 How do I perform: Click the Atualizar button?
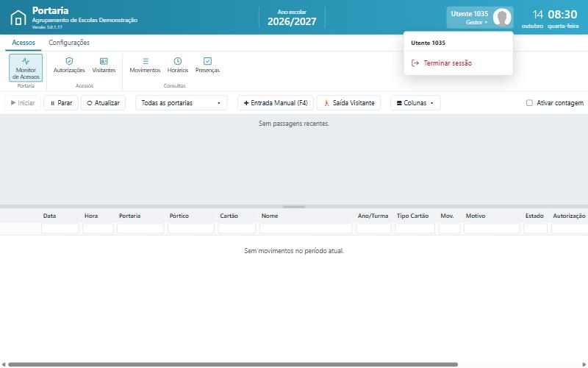[103, 103]
